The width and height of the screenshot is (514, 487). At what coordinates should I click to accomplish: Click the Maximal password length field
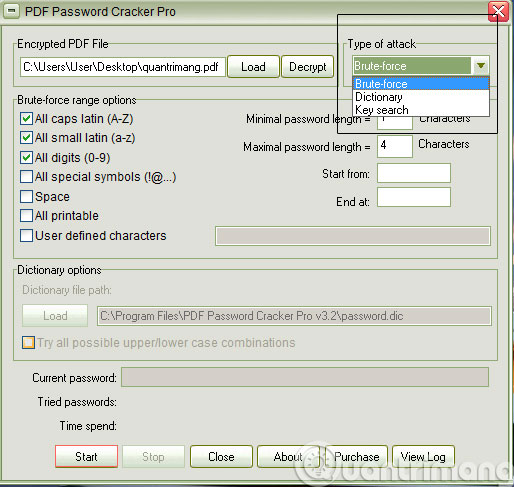pyautogui.click(x=395, y=146)
